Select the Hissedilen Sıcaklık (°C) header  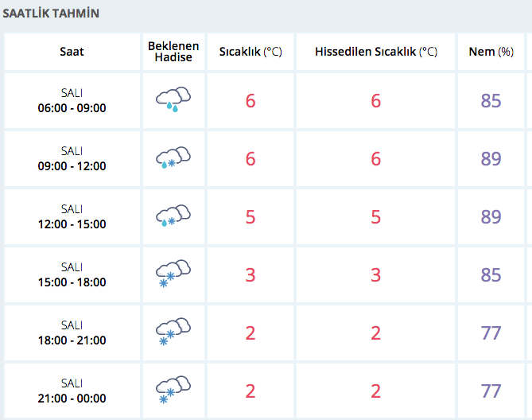click(x=376, y=52)
